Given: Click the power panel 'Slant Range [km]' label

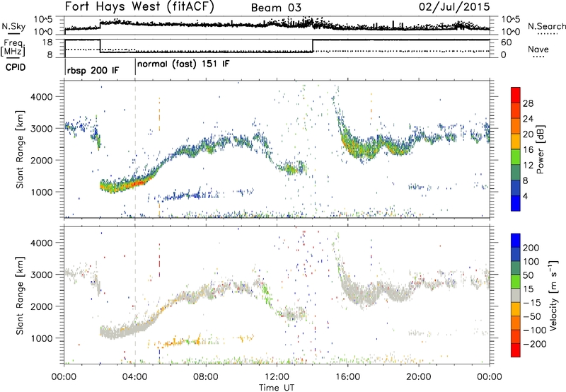Looking at the screenshot, I should [20, 149].
